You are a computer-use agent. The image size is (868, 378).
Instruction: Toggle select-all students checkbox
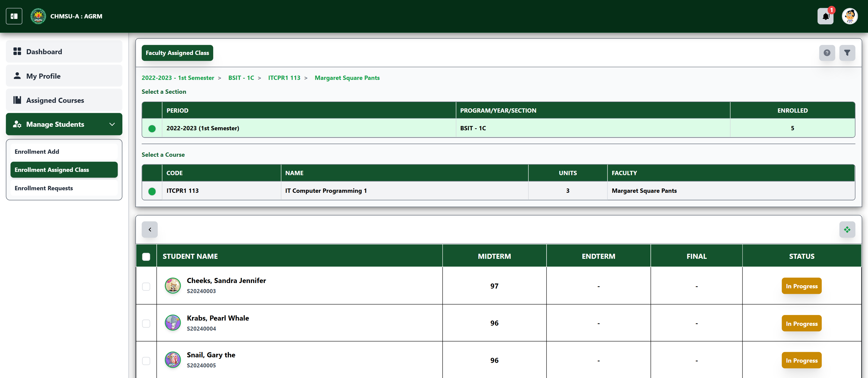[146, 257]
